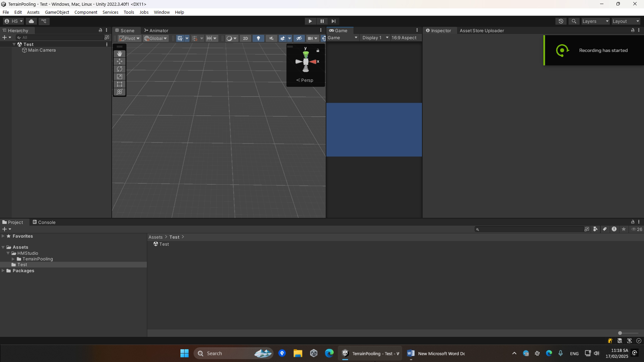Open Unity Hub from Windows taskbar

point(314,353)
